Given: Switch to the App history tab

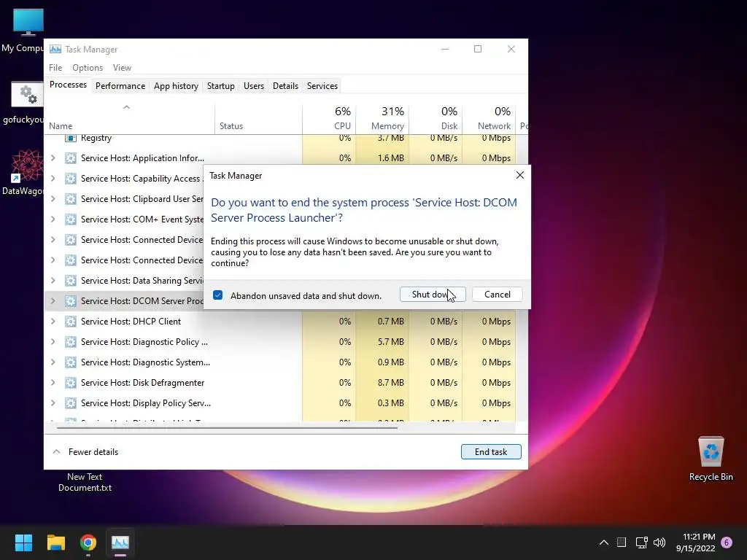Looking at the screenshot, I should pyautogui.click(x=176, y=86).
